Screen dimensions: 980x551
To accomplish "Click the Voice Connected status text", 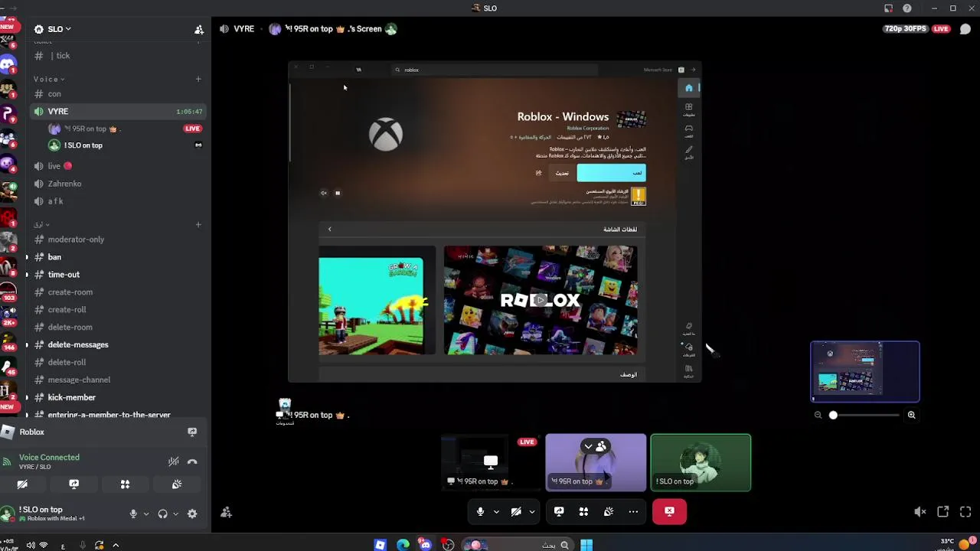I will coord(49,457).
